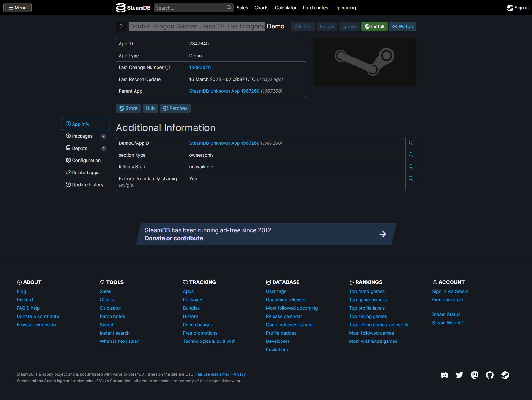Click the green Install button
This screenshot has height=400, width=532.
point(374,27)
